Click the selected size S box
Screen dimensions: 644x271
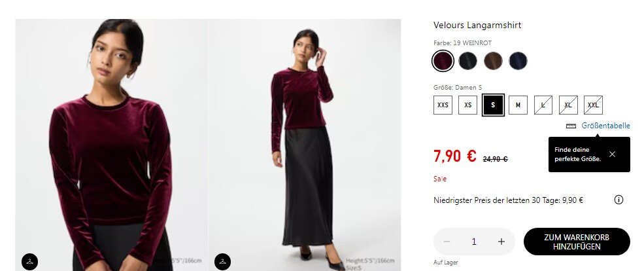point(493,105)
